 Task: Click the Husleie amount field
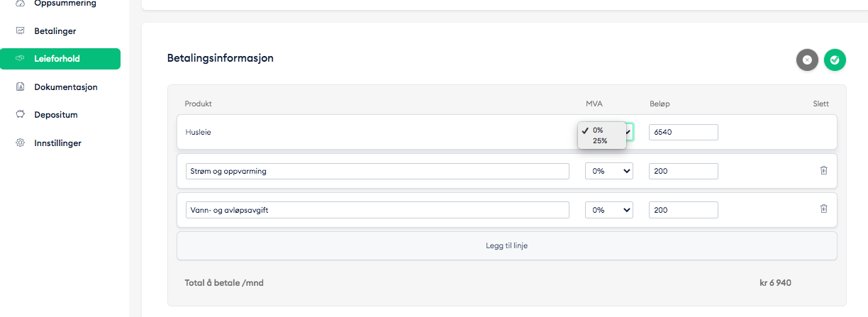click(683, 132)
